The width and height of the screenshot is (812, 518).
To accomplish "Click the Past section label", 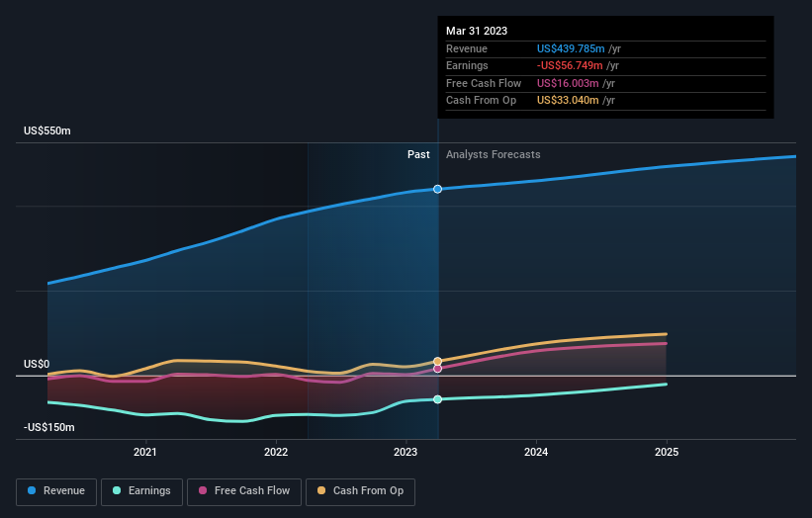I will (x=418, y=155).
